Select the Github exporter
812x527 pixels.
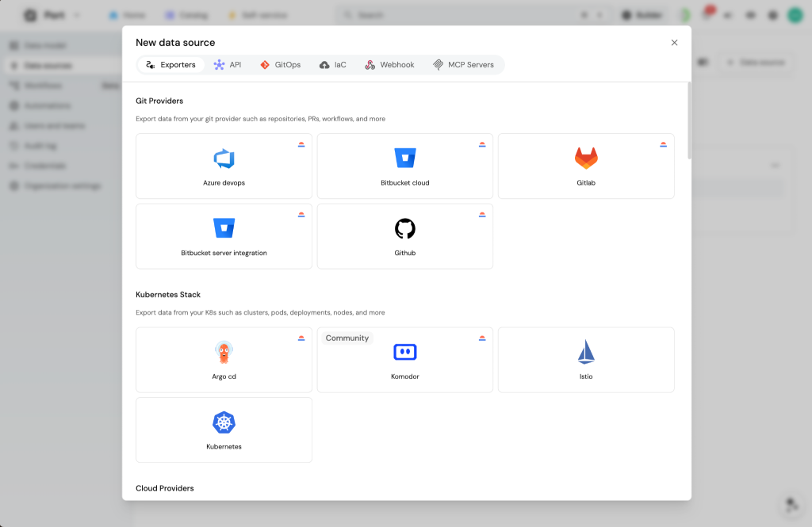tap(404, 236)
